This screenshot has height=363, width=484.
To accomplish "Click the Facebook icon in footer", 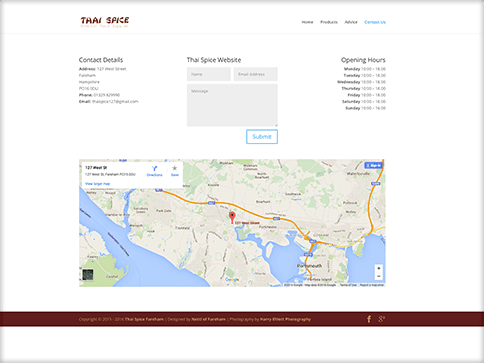I will point(369,319).
